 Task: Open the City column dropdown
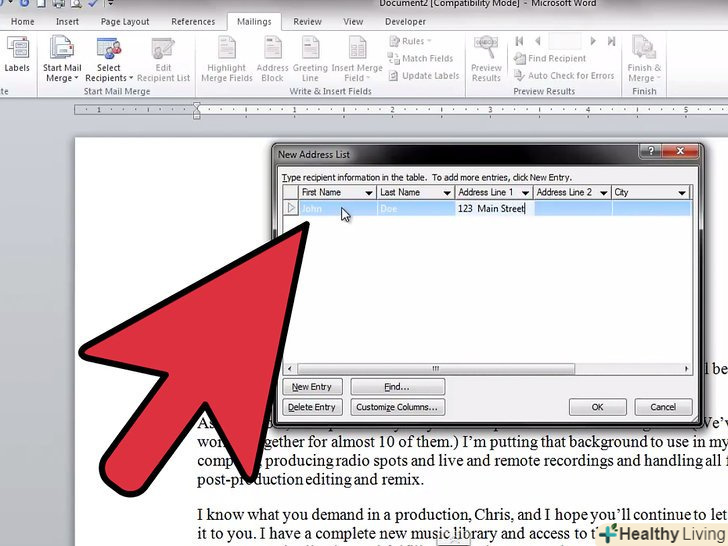coord(682,193)
